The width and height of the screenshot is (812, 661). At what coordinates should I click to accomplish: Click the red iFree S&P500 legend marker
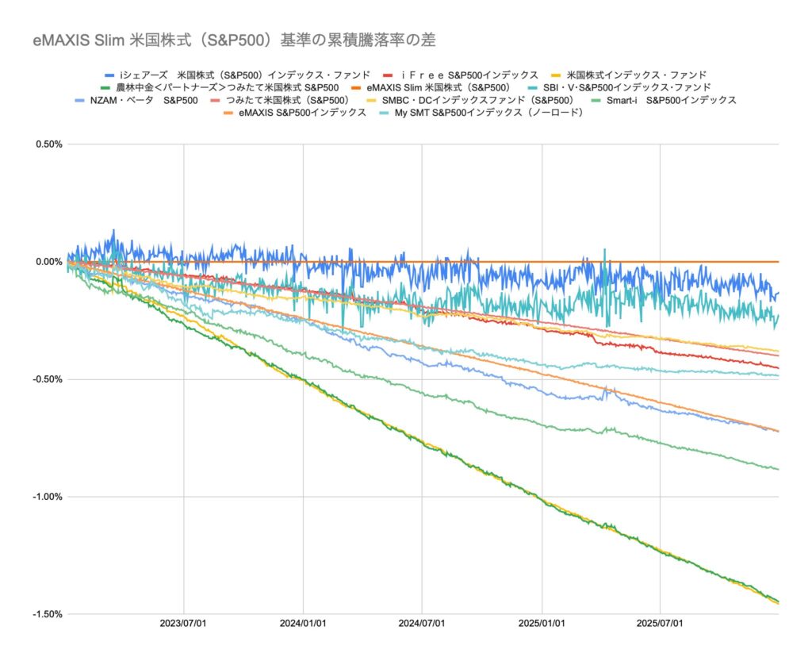point(389,75)
